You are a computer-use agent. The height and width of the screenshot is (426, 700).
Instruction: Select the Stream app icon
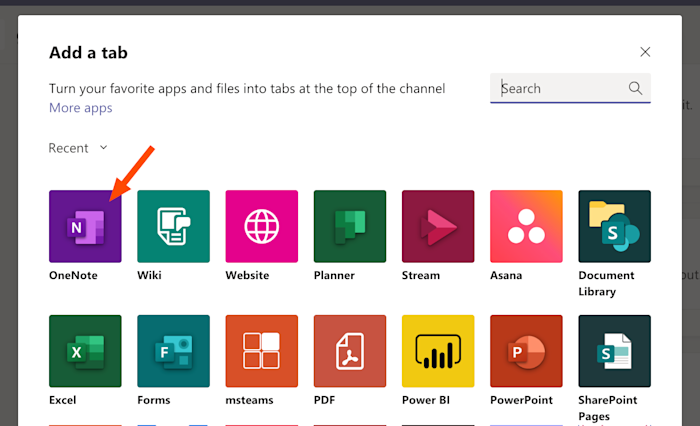click(x=438, y=226)
